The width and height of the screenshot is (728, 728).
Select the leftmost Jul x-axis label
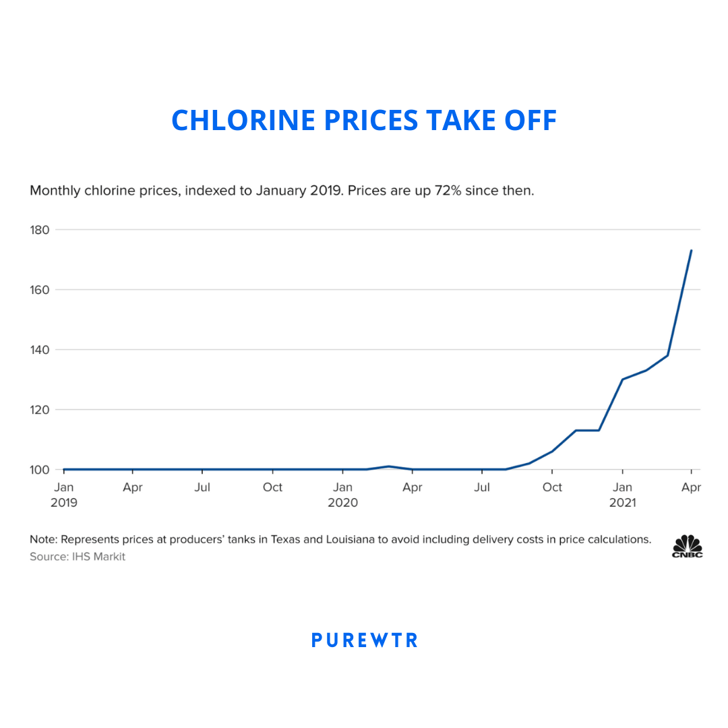(x=203, y=487)
